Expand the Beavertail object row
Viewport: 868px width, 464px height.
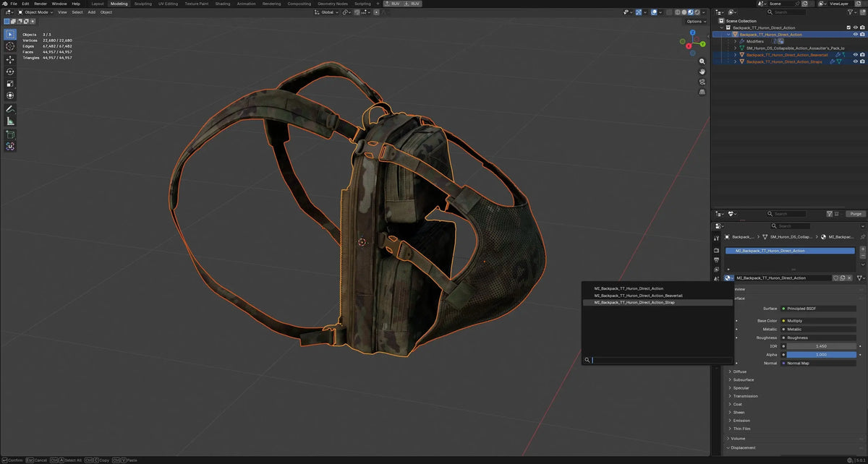tap(736, 54)
